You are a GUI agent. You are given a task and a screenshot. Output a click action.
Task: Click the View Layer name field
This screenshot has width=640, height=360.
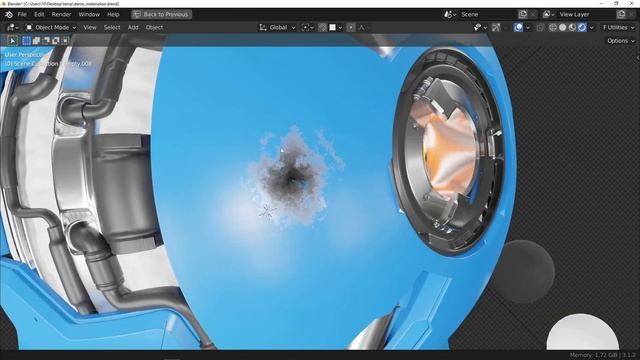pos(586,14)
